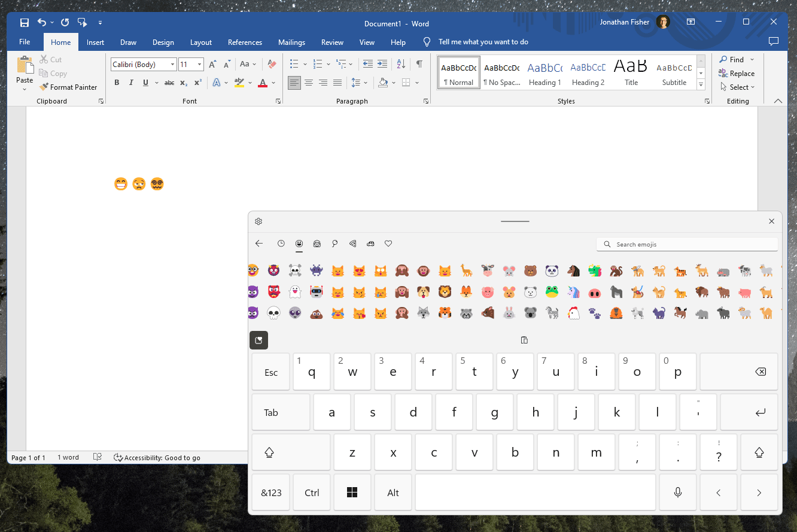This screenshot has width=797, height=532.
Task: Toggle bold formatting
Action: coord(117,83)
